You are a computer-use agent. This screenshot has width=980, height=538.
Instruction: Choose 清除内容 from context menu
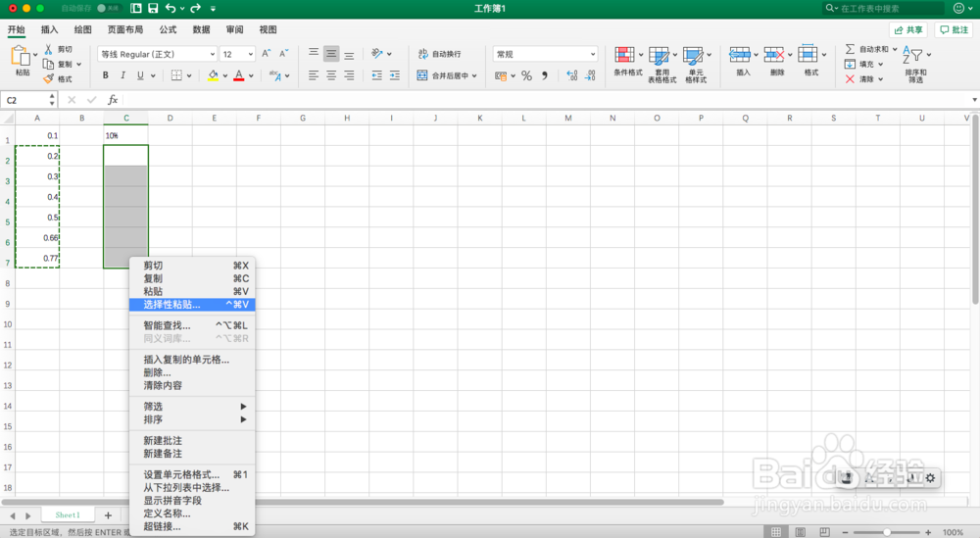pos(192,385)
